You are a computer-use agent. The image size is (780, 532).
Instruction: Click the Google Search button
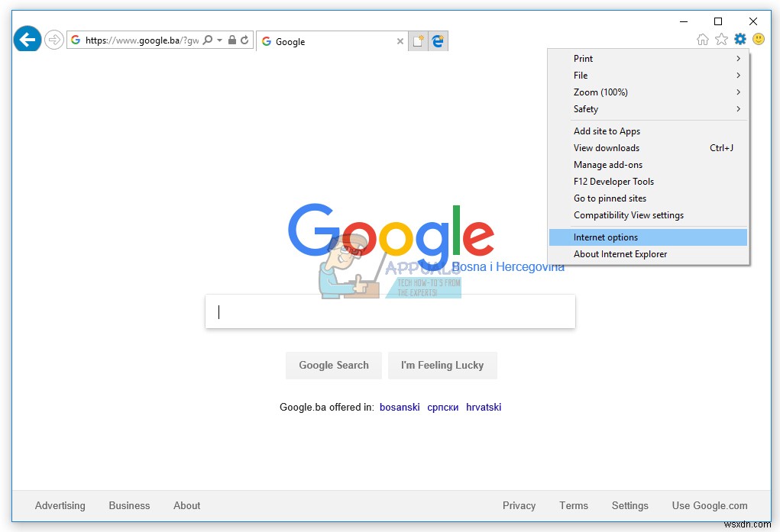pos(333,365)
